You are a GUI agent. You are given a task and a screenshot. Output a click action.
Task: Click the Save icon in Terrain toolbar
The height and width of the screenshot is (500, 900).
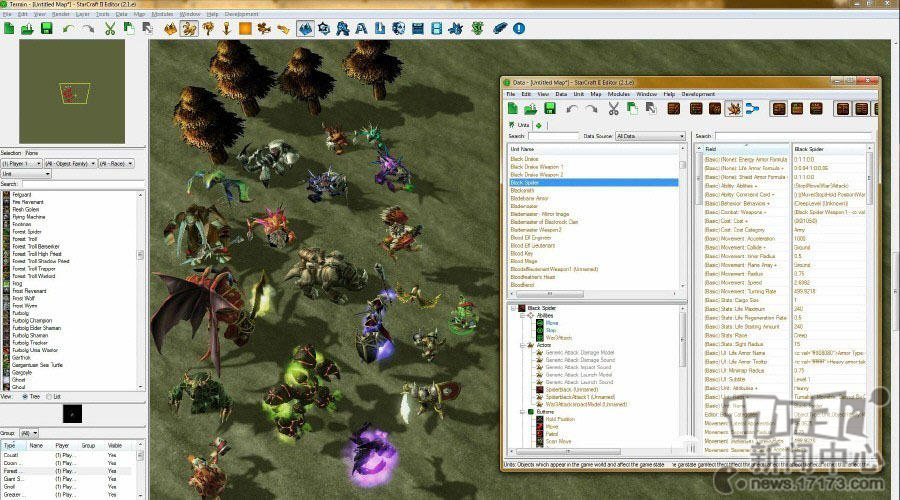pyautogui.click(x=46, y=28)
